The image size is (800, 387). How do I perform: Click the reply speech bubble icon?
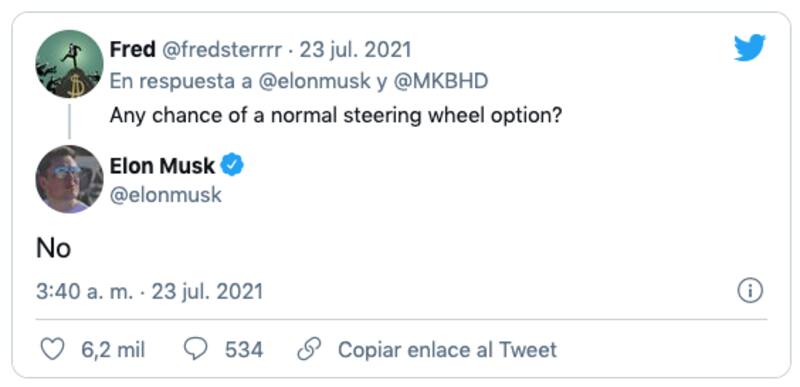click(195, 350)
